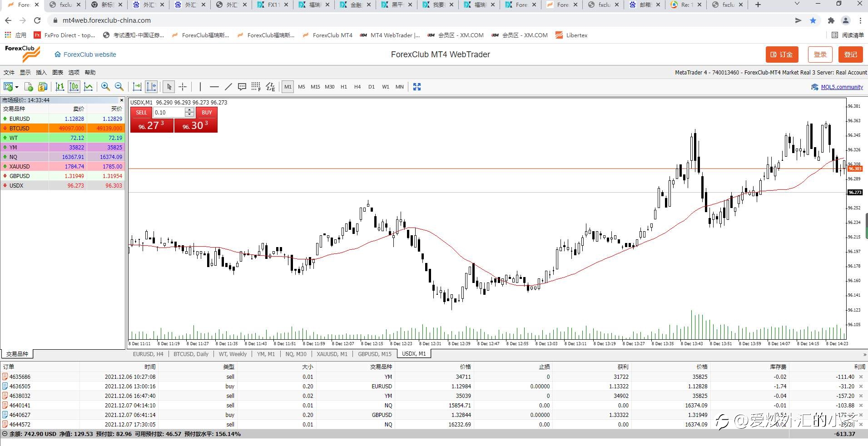
Task: Open the MQL5.community link
Action: (x=842, y=87)
